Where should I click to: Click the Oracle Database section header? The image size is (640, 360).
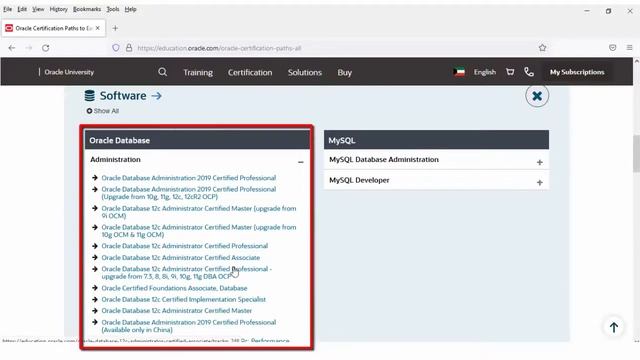(197, 140)
